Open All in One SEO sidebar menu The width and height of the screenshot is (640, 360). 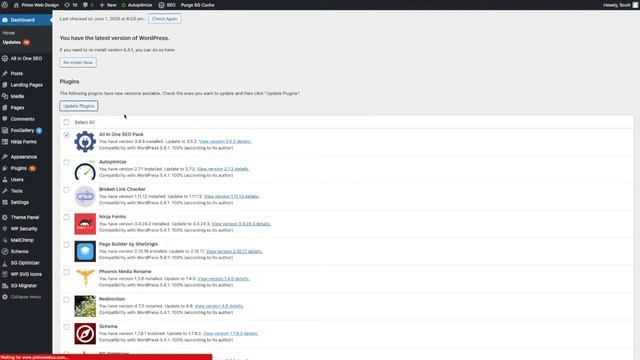26,58
